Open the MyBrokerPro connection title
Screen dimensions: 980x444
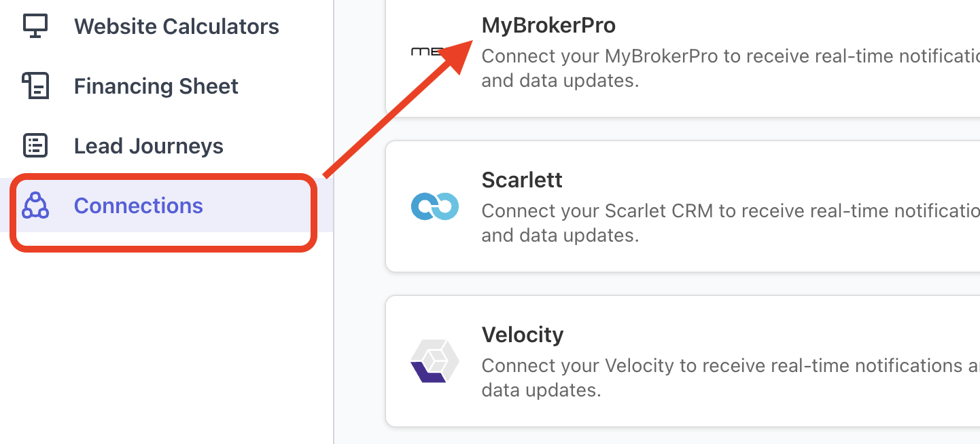[x=548, y=26]
